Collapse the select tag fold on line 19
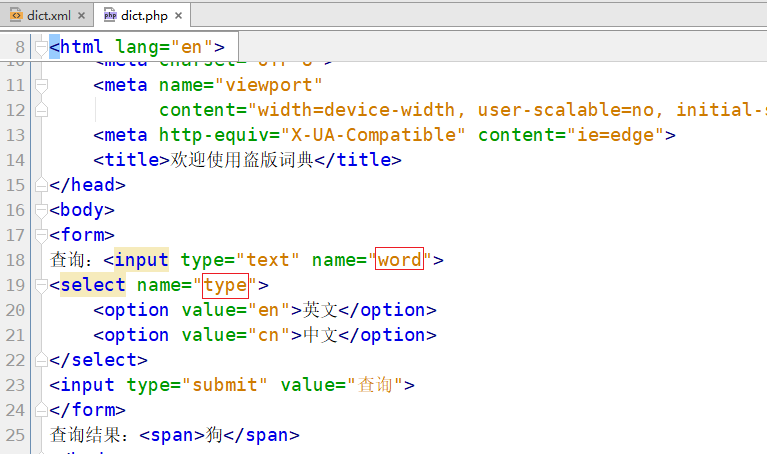 41,285
